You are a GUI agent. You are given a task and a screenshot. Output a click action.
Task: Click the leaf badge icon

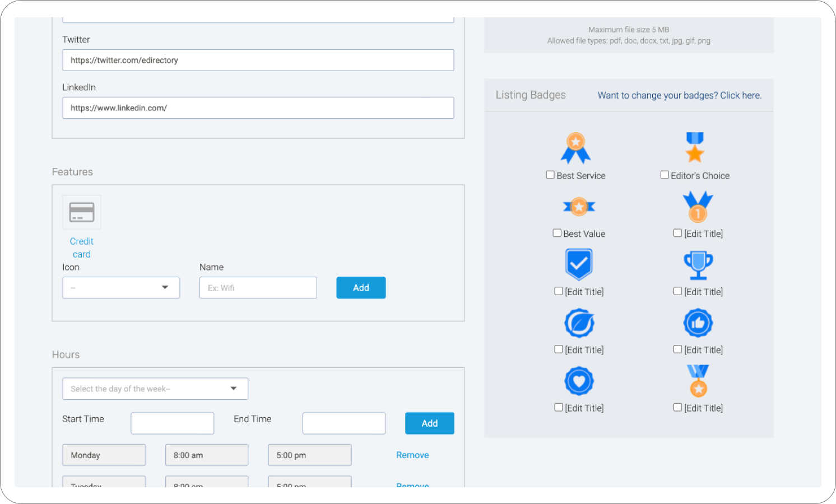pos(579,323)
